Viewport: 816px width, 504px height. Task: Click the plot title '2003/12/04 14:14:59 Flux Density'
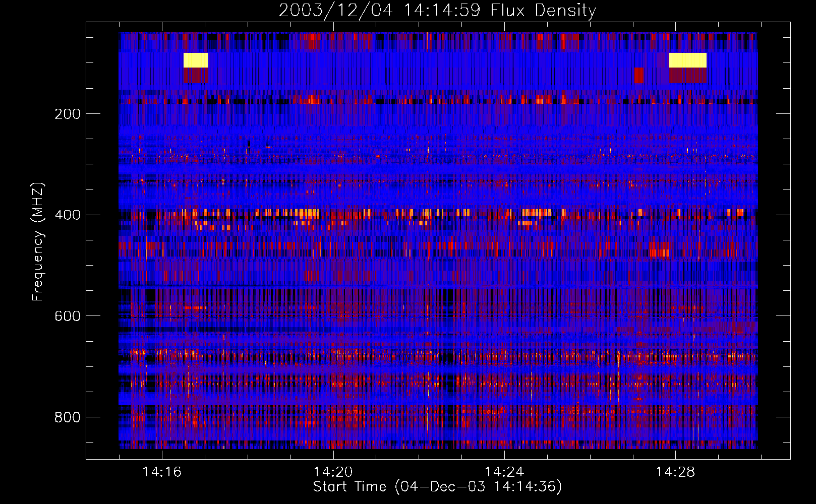click(x=437, y=10)
